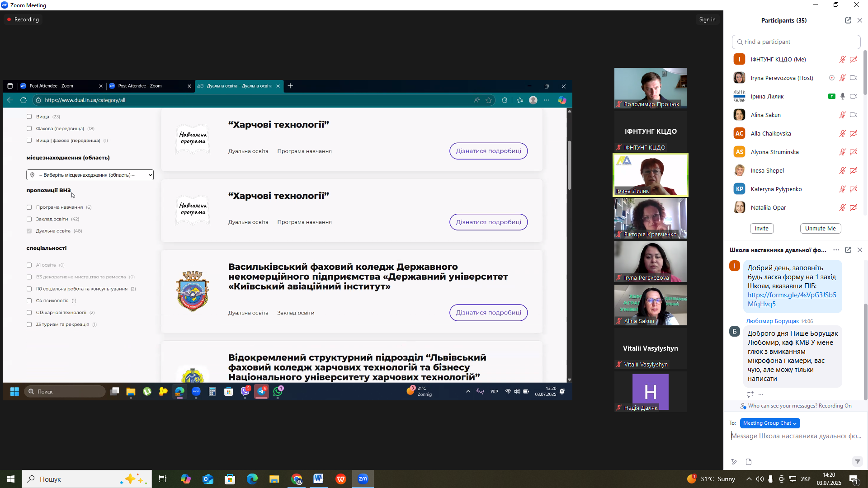Click the shared webpage's vertical scrollbar
This screenshot has height=488, width=868.
569,165
